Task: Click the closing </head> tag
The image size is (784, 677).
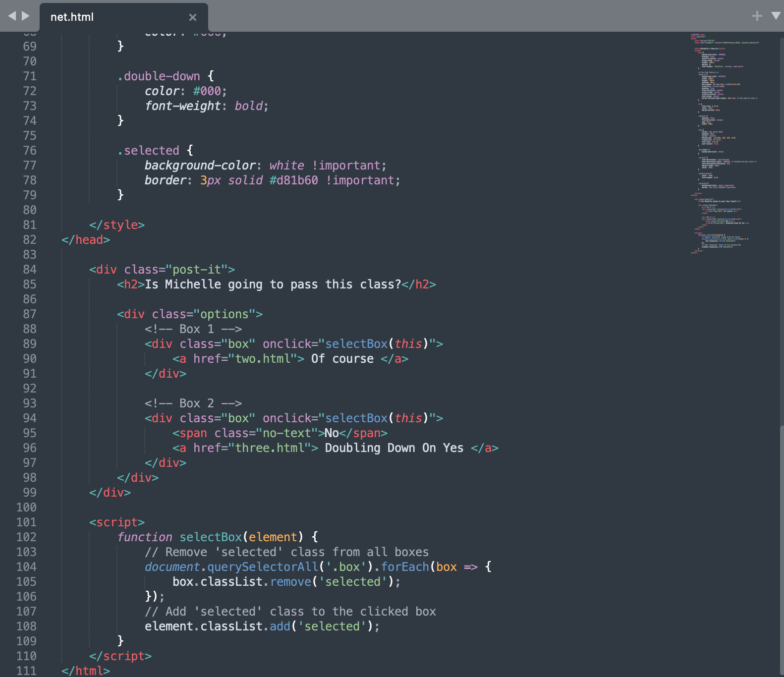Action: (x=86, y=240)
